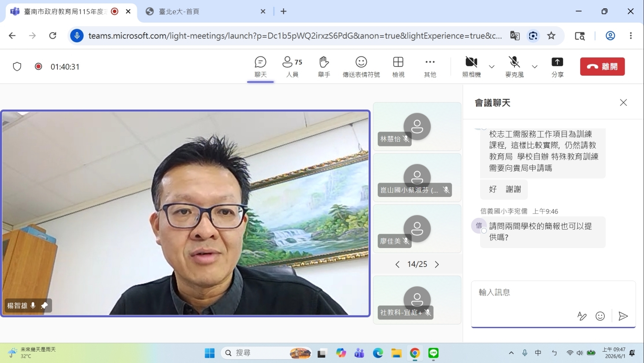644x363 pixels.
Task: Close the meeting chat panel
Action: coord(623,102)
